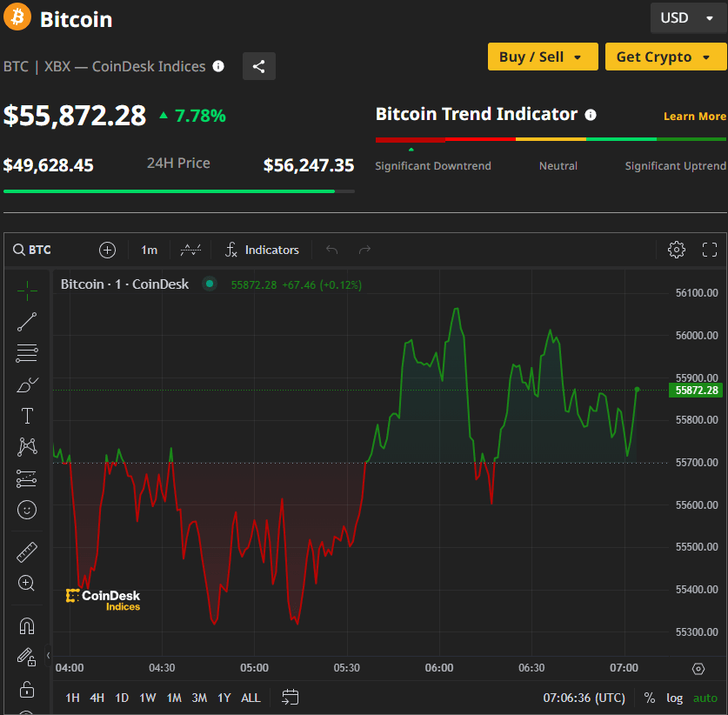Toggle log scale
This screenshot has width=728, height=715.
[x=675, y=698]
